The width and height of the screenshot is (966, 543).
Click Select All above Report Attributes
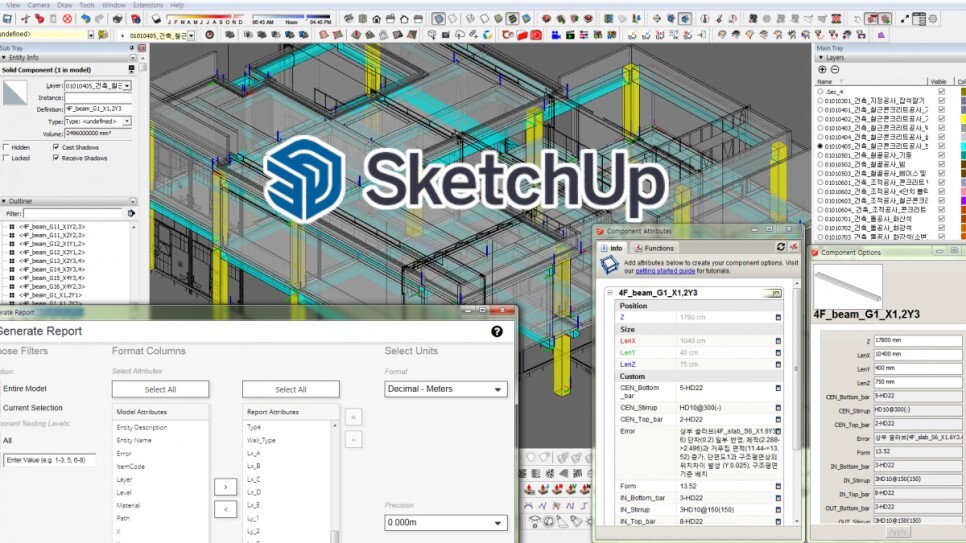291,390
